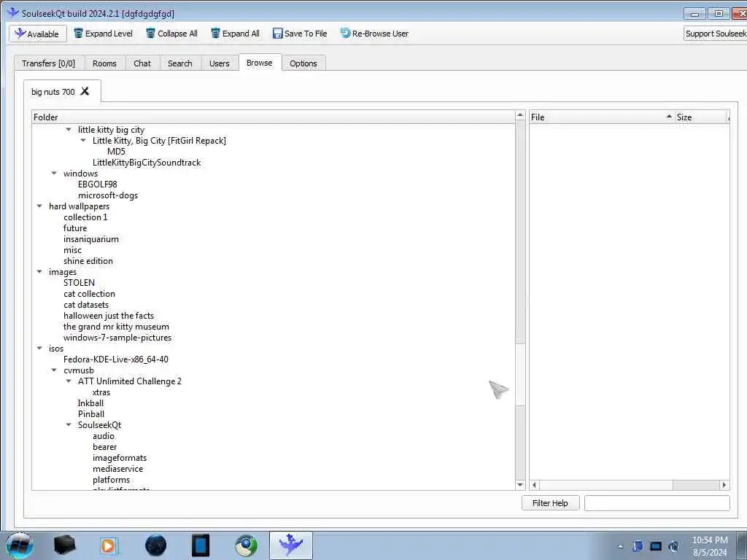
Task: Select the microsoft-dogs folder
Action: point(108,195)
